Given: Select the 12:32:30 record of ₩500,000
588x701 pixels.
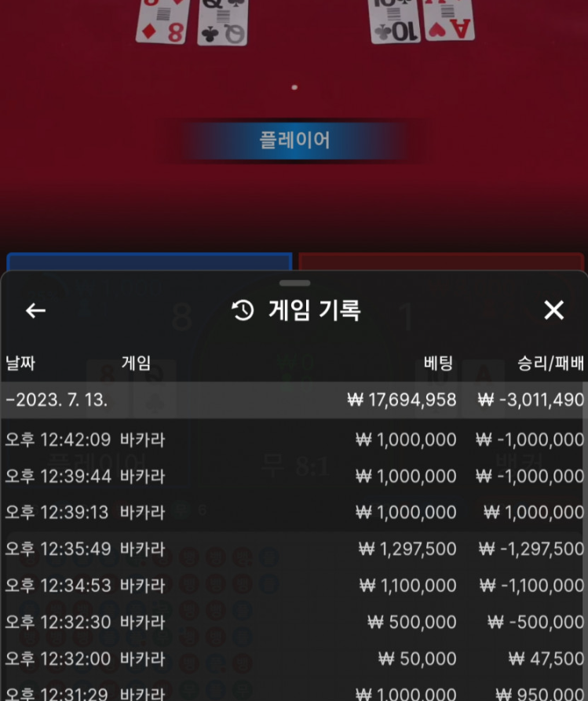Looking at the screenshot, I should tap(294, 623).
